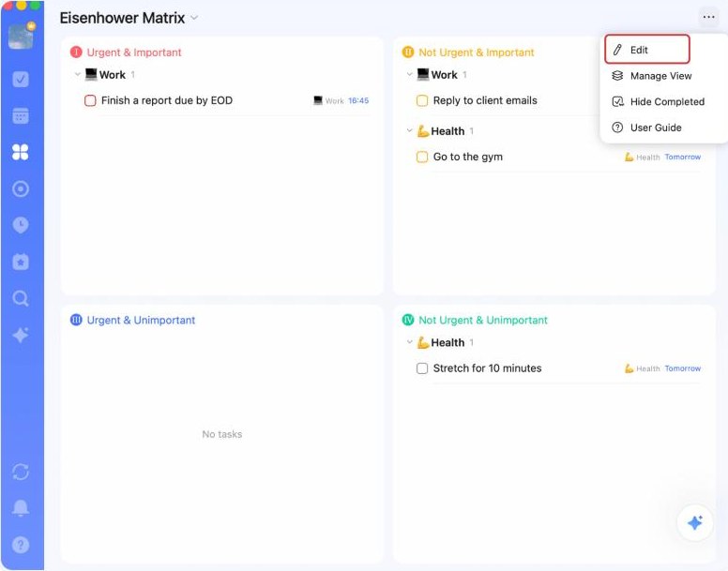
Task: Open the Pomodoro focus target icon
Action: 21,188
